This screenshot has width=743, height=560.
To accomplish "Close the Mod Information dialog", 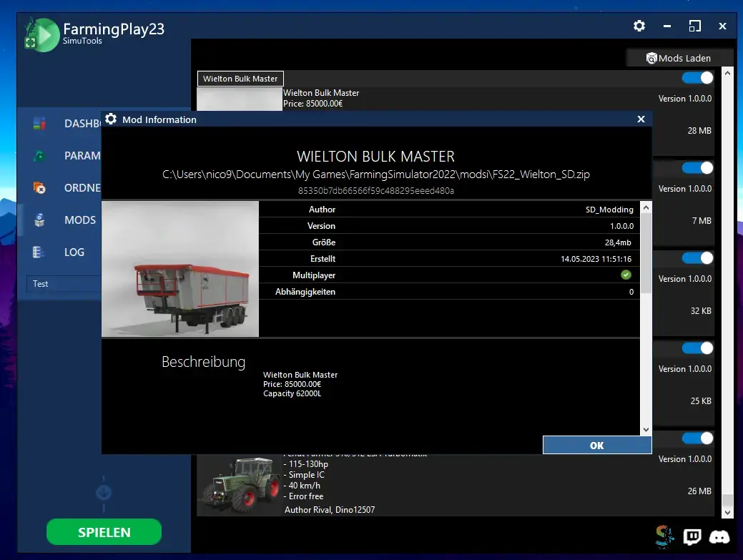I will pyautogui.click(x=641, y=119).
